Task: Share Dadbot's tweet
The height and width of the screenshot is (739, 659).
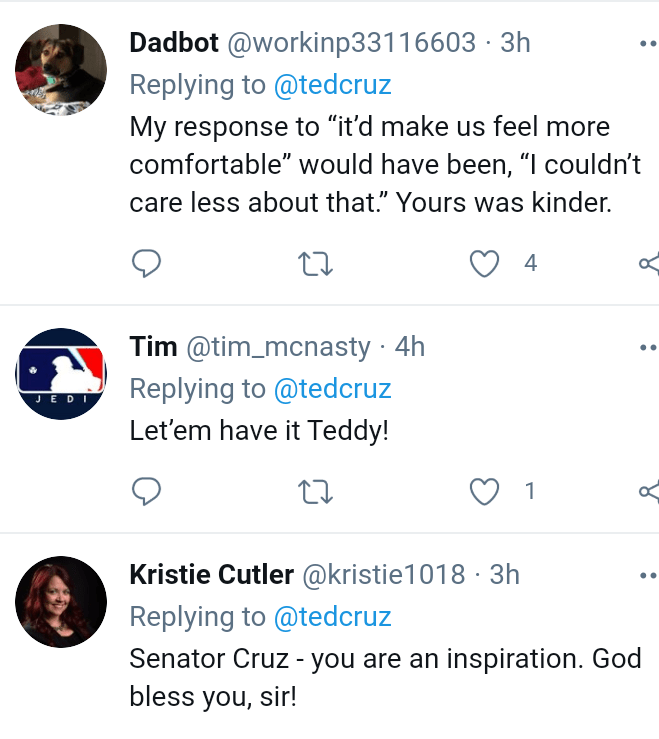Action: (649, 263)
